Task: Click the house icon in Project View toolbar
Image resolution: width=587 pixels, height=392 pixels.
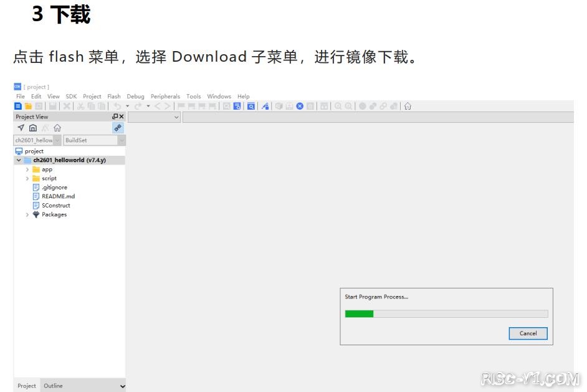Action: coord(33,128)
